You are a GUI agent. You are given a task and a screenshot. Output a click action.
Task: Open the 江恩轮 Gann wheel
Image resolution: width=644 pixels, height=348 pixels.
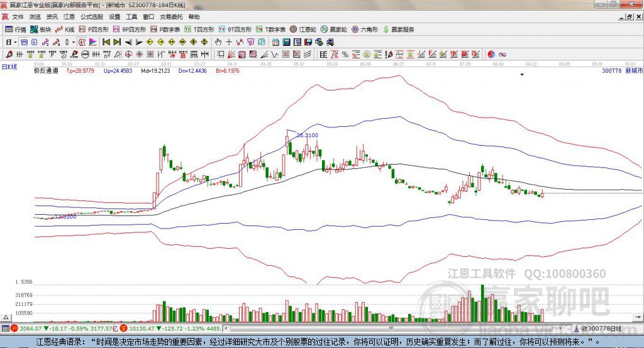pyautogui.click(x=303, y=30)
